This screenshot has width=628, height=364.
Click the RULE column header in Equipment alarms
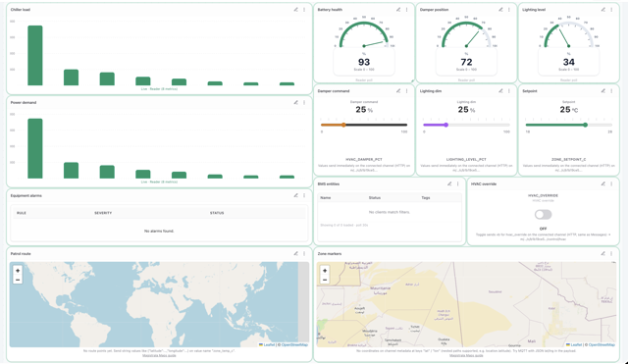pos(22,213)
